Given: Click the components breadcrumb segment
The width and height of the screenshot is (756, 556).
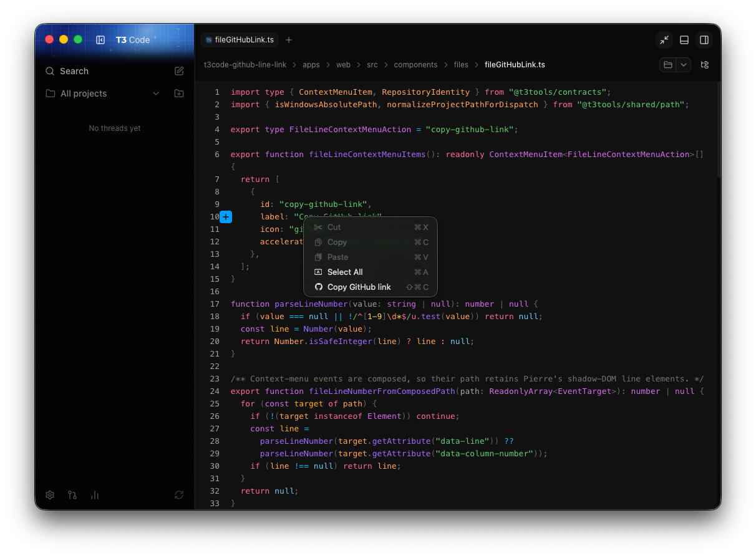Looking at the screenshot, I should tap(415, 65).
